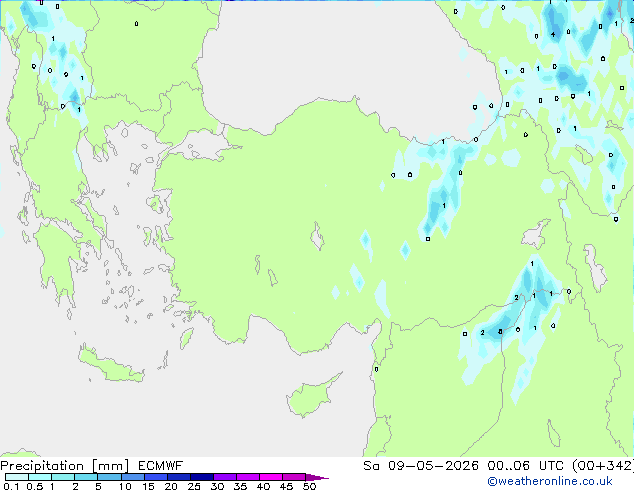Pick the magenta legend swatch at 40
634x490 pixels.
[270, 477]
